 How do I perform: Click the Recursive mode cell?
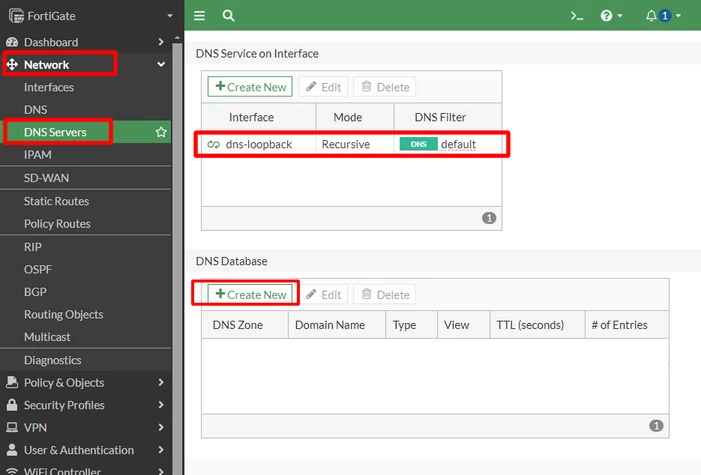(346, 144)
